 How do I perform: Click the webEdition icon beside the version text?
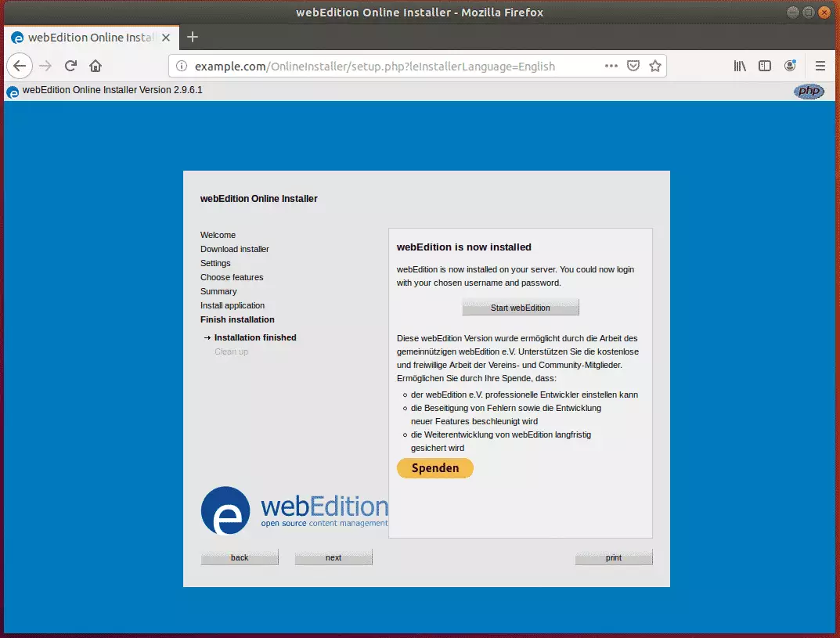tap(13, 92)
